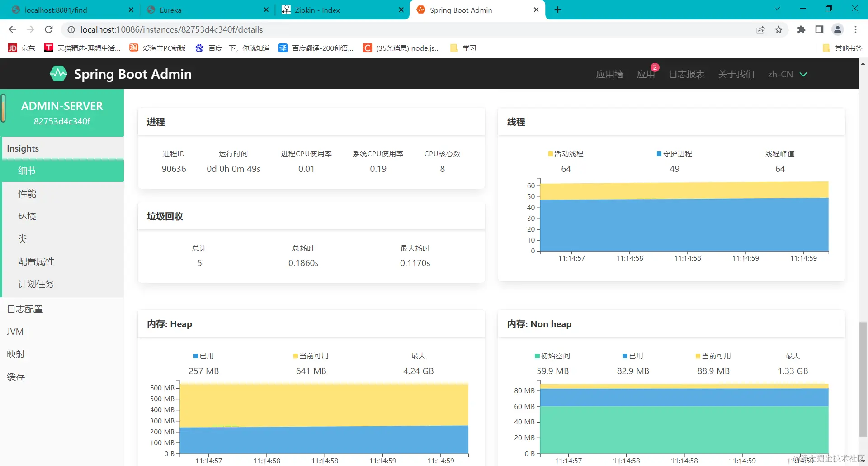The height and width of the screenshot is (466, 868).
Task: Open 缓存 in the sidebar
Action: coord(62,377)
